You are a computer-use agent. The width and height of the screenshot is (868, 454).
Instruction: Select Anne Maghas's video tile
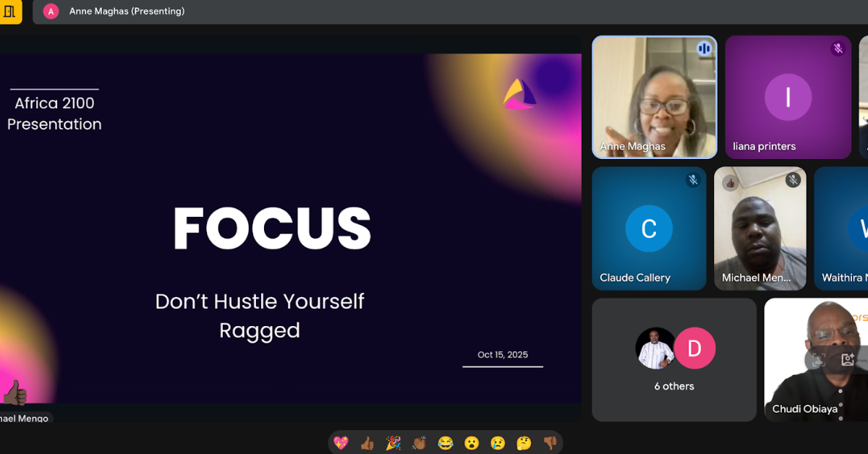pos(654,98)
